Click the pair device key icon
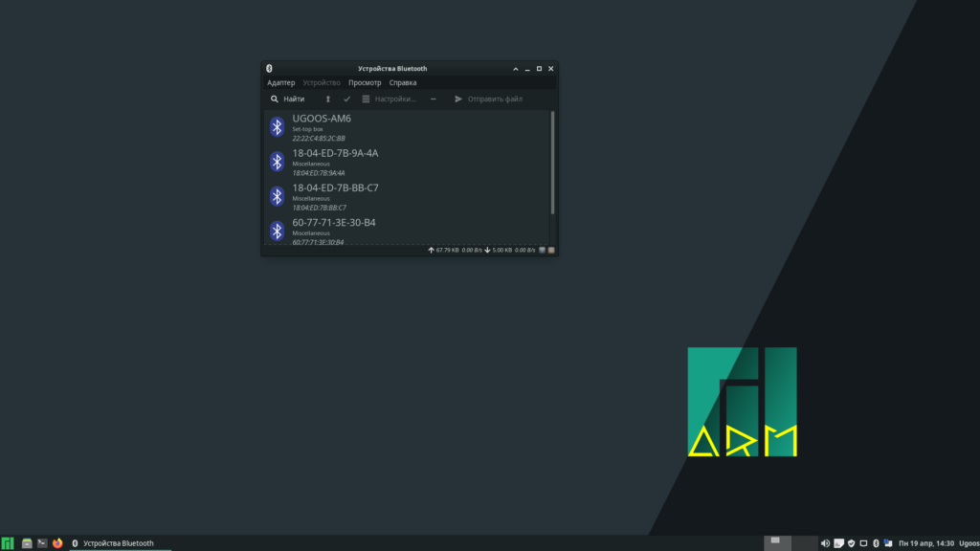This screenshot has height=551, width=980. [328, 99]
